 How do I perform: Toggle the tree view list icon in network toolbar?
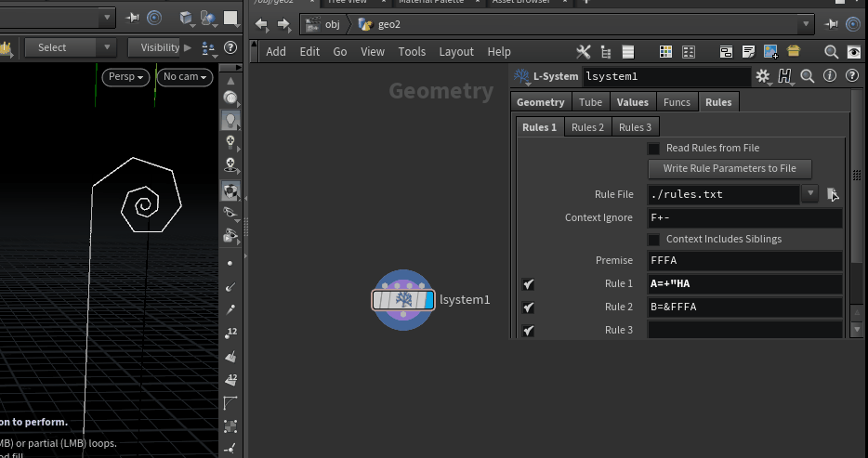click(606, 52)
